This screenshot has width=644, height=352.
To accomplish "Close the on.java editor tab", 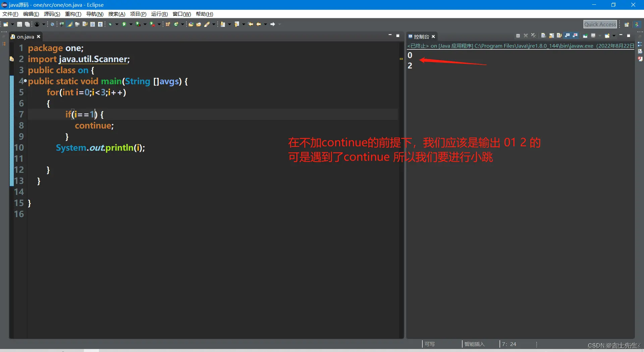I will tap(39, 37).
